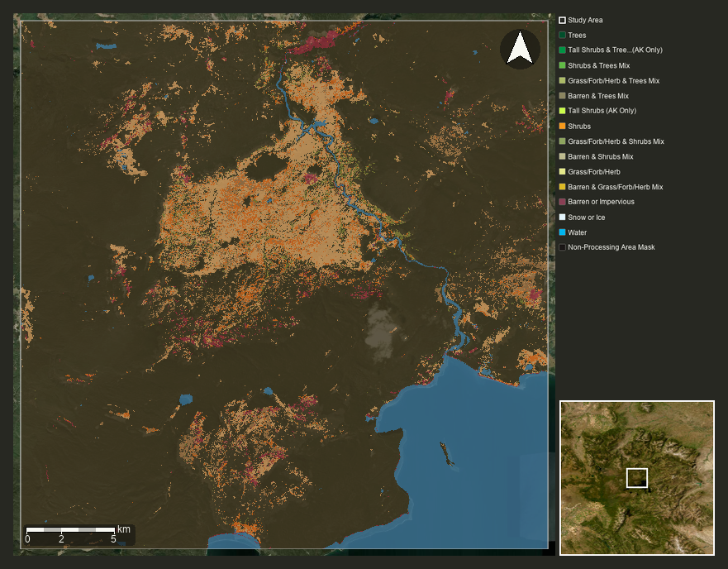The width and height of the screenshot is (728, 569).
Task: Click the Grass/Forb/Herb legend swatch
Action: (x=562, y=171)
